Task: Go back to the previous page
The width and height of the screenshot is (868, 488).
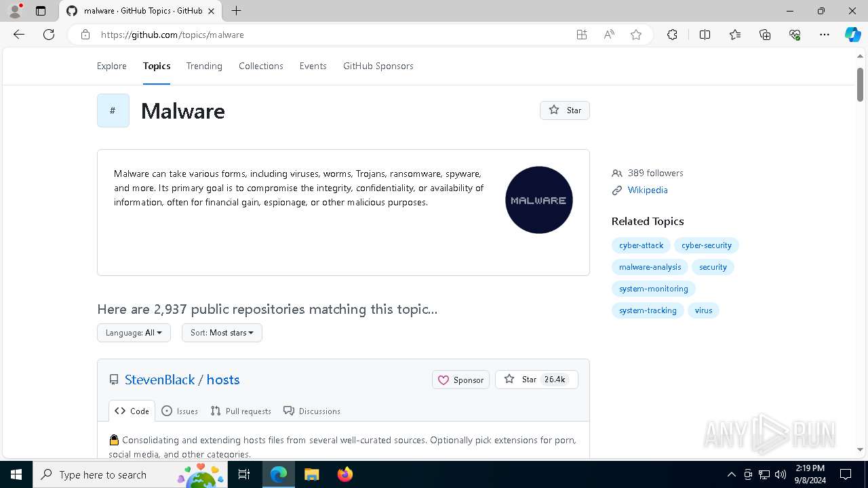Action: [19, 35]
